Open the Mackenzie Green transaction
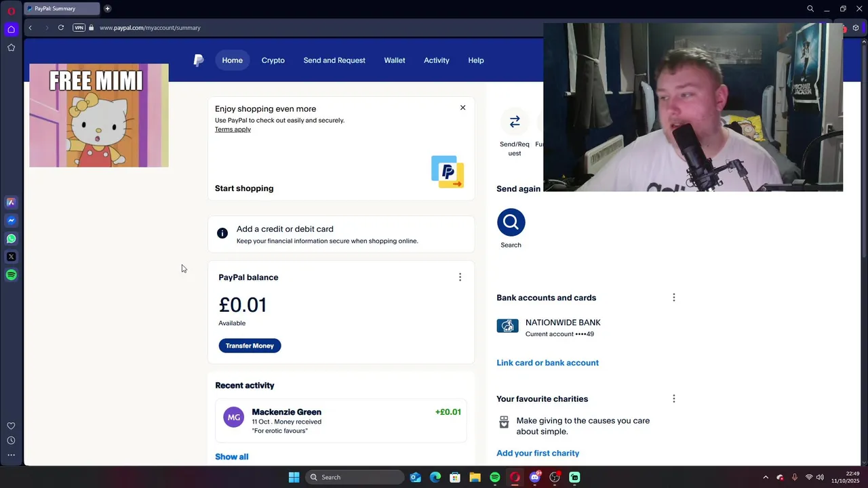Viewport: 868px width, 488px height. pos(341,421)
